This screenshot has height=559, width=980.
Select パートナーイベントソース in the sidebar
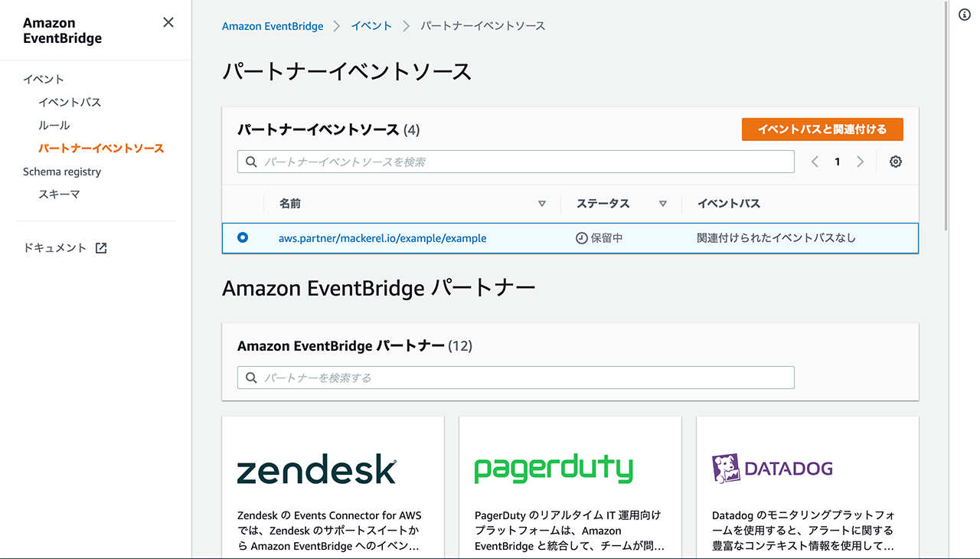click(101, 149)
